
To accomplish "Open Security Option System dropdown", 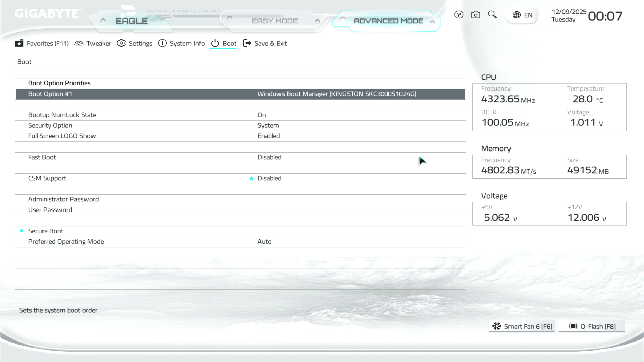I will [x=268, y=125].
